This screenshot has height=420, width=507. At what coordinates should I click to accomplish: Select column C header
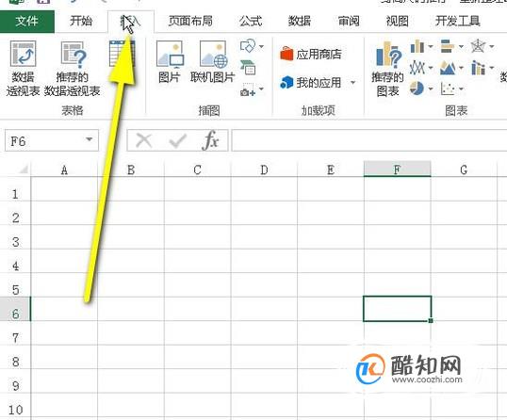click(198, 170)
